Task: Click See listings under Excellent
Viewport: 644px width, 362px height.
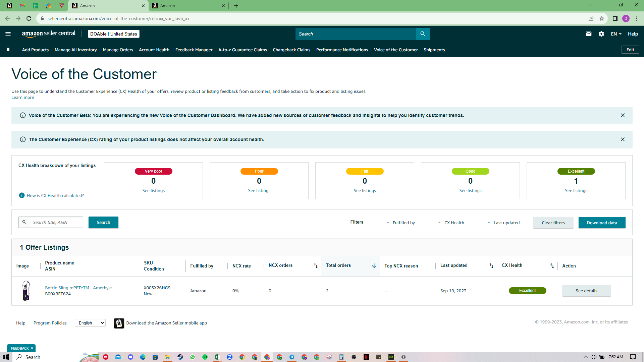Action: [576, 190]
